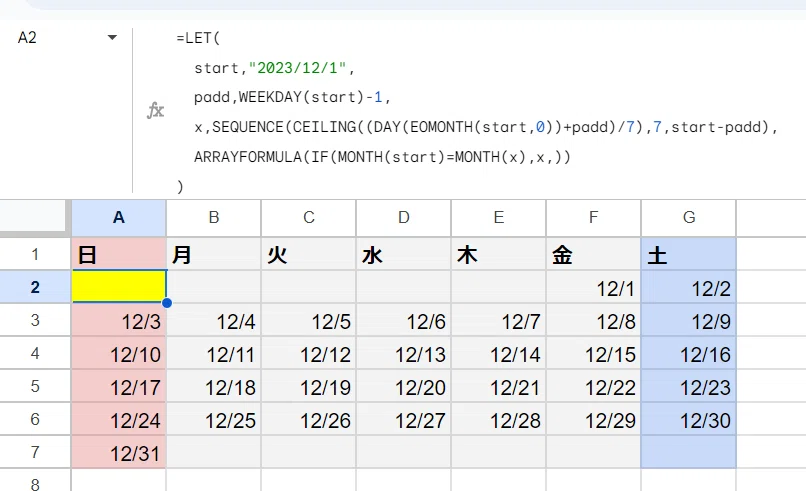
Task: Click the 水 Wednesday header cell
Action: [x=404, y=254]
